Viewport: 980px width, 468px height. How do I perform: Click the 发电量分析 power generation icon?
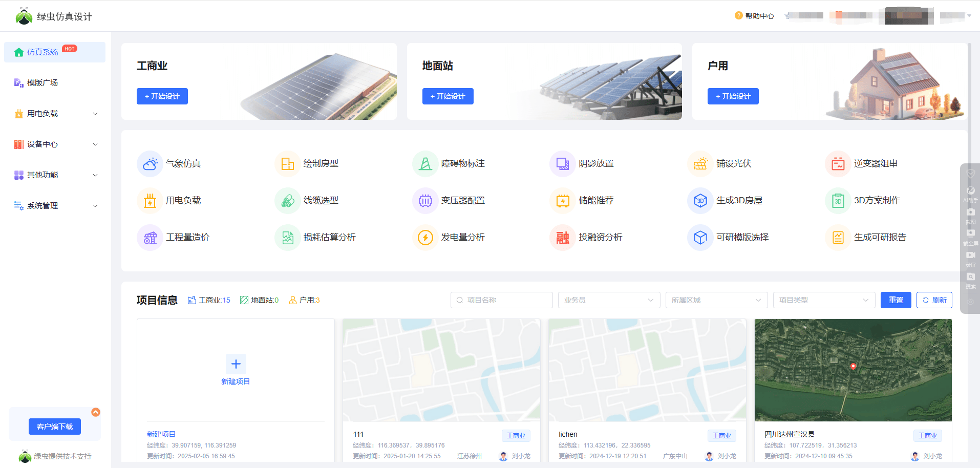425,238
